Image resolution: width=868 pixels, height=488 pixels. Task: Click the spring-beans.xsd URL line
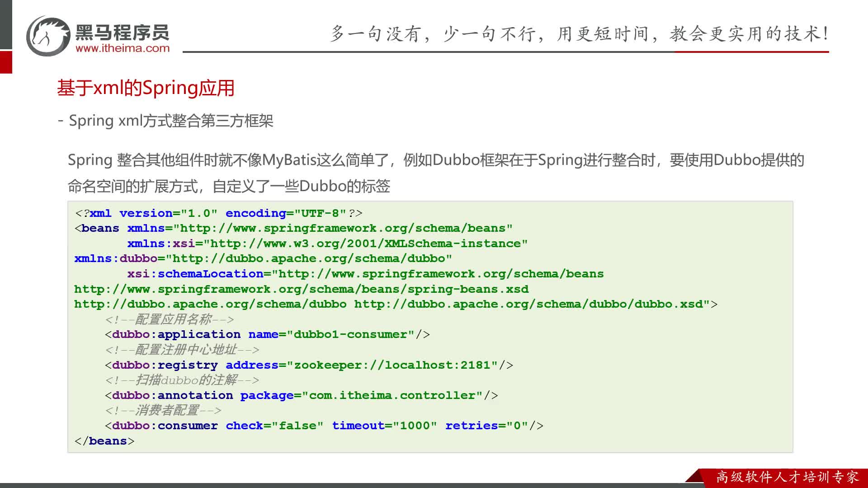pyautogui.click(x=302, y=289)
